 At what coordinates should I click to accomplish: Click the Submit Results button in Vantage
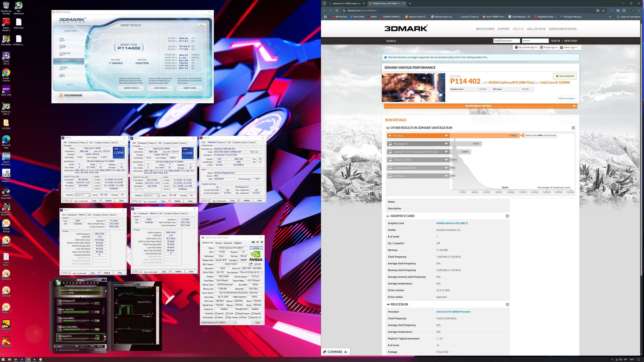[x=131, y=88]
